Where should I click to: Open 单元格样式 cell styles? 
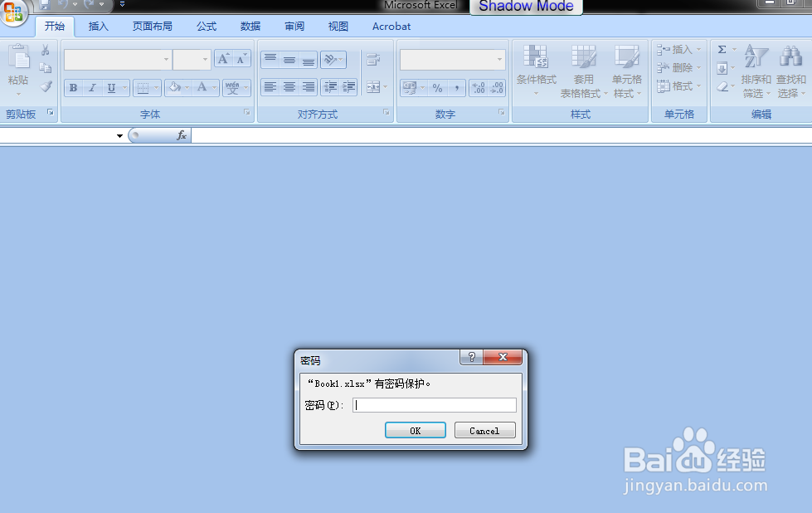pos(627,71)
